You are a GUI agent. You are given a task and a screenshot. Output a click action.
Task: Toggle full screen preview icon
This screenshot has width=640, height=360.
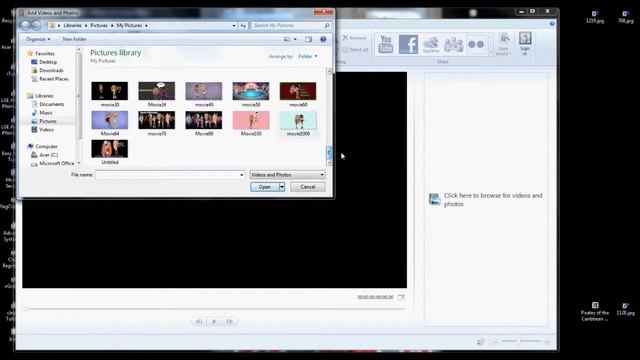(401, 297)
